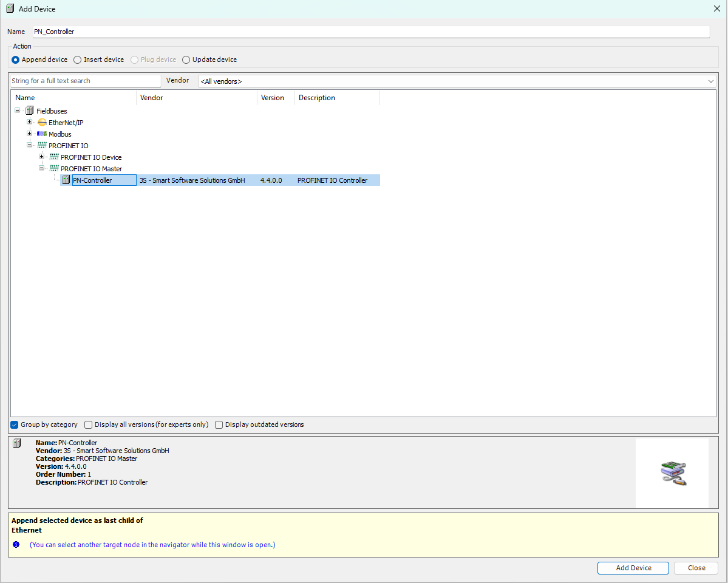728x583 pixels.
Task: Click the Modbus category icon
Action: (41, 134)
